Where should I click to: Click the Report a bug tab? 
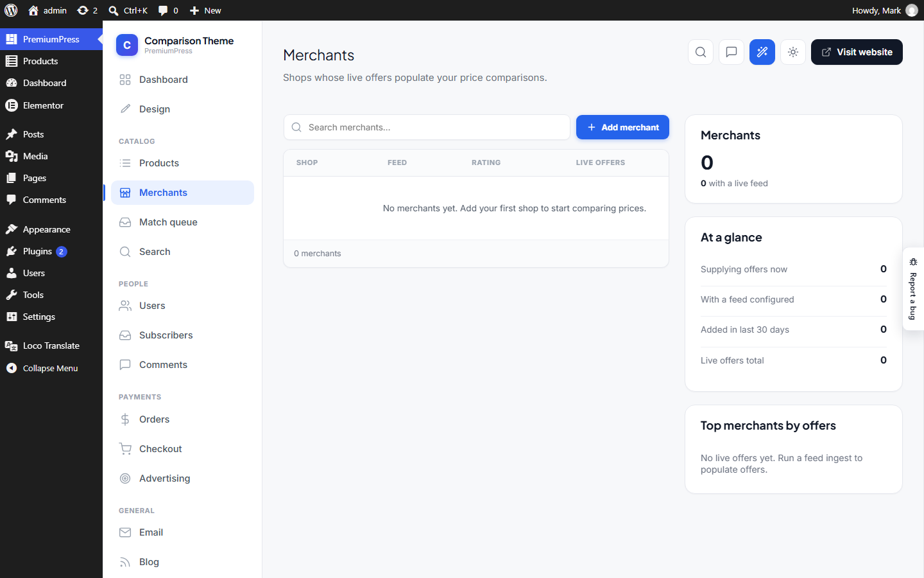coord(913,289)
